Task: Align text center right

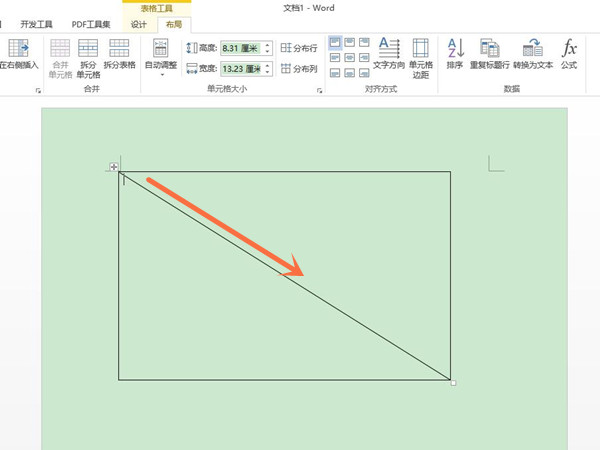Action: pyautogui.click(x=364, y=57)
